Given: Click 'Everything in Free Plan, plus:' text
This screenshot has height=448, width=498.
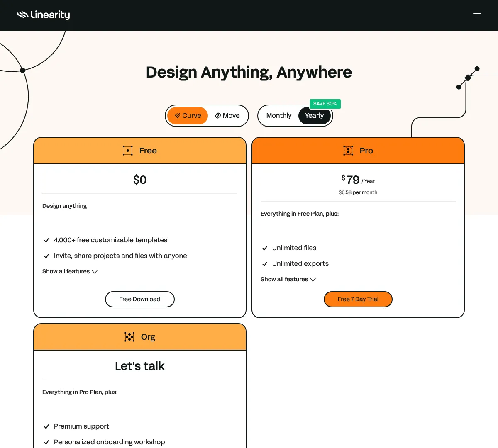Looking at the screenshot, I should click(300, 214).
